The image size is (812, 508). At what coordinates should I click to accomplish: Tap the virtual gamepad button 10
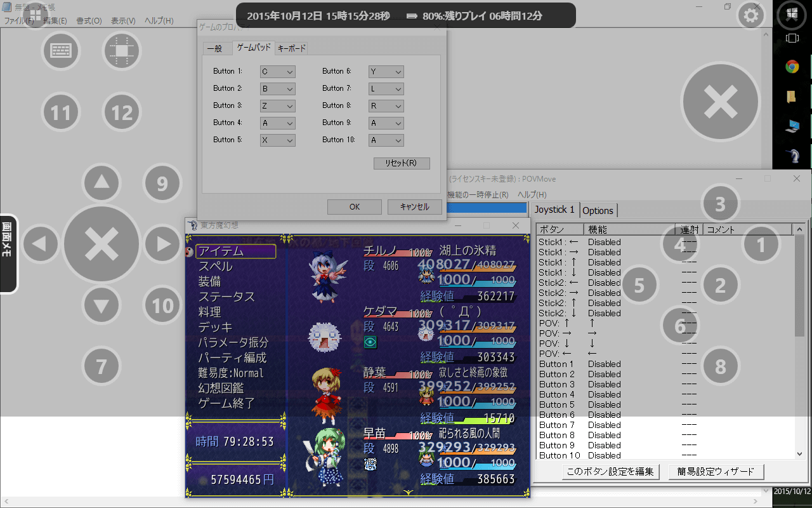tap(162, 306)
